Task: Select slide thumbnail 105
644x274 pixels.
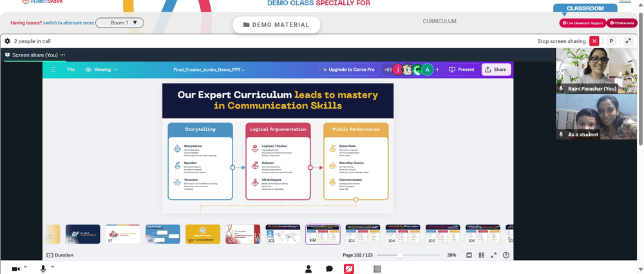Action: (443, 234)
